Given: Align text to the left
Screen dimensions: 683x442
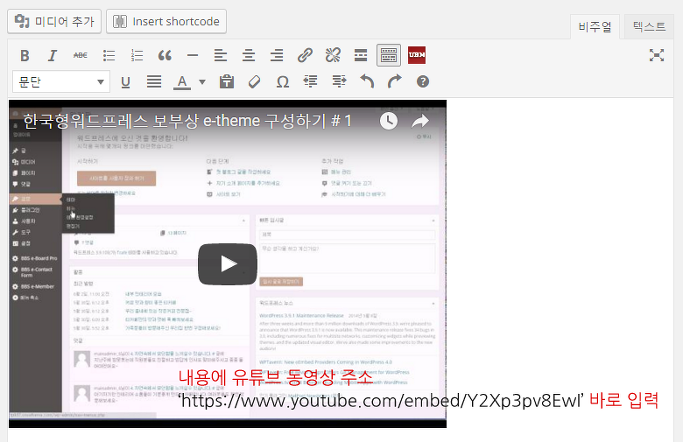Looking at the screenshot, I should pos(220,55).
